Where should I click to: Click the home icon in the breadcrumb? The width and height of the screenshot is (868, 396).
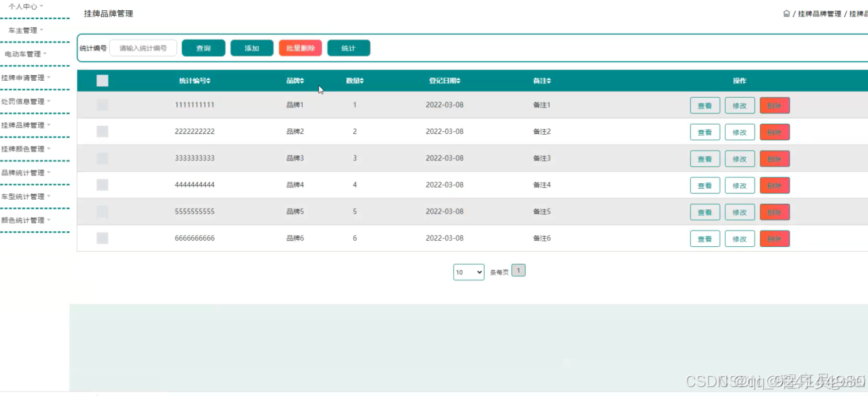(x=787, y=14)
